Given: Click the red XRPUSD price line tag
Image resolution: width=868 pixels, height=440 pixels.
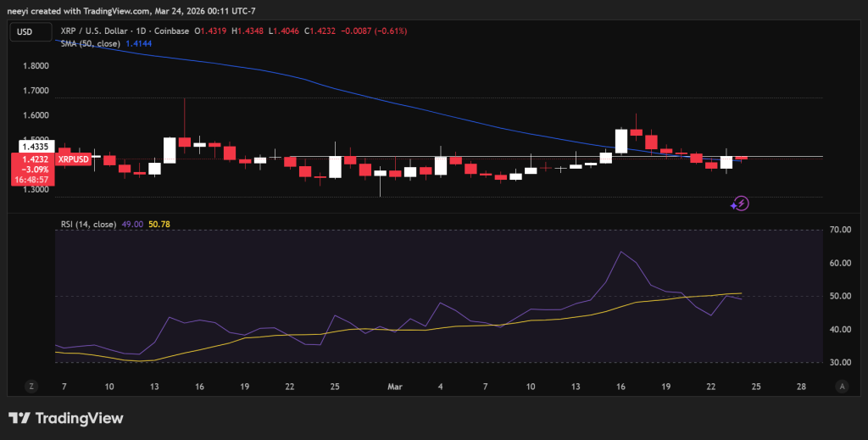Looking at the screenshot, I should 72,159.
